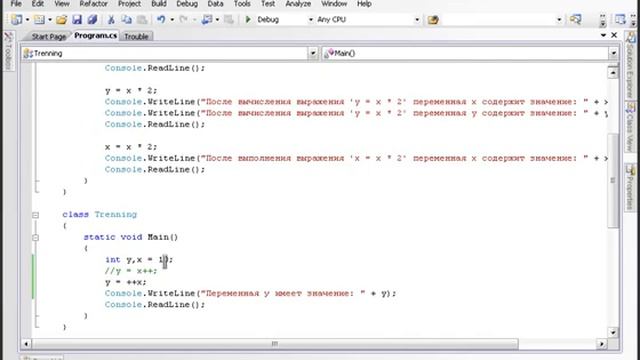
Task: Open the View menu
Action: tap(62, 4)
